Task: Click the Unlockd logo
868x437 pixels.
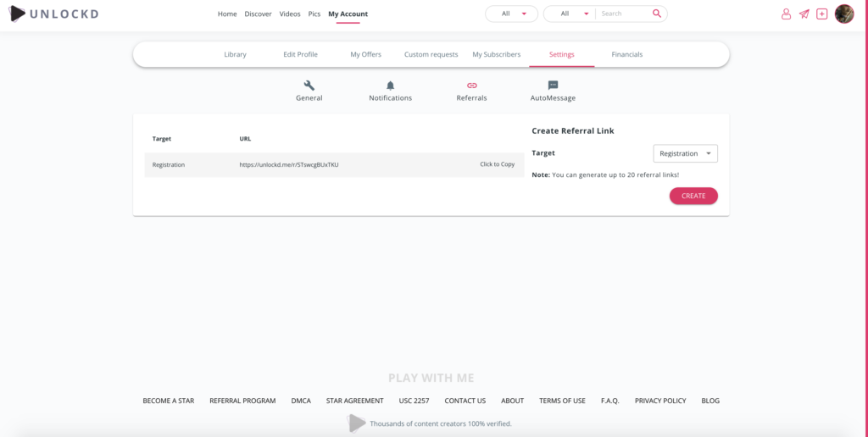Action: click(x=53, y=14)
